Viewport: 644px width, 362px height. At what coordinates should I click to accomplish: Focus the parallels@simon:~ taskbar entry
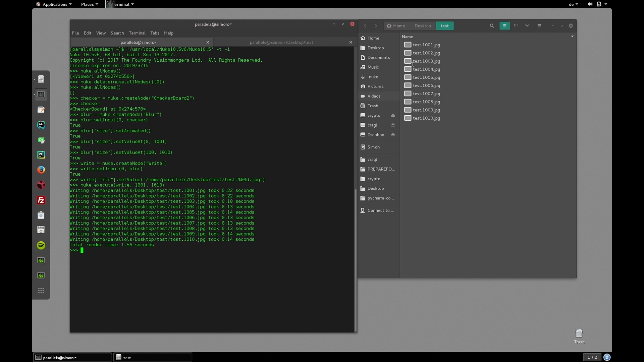tap(72, 358)
